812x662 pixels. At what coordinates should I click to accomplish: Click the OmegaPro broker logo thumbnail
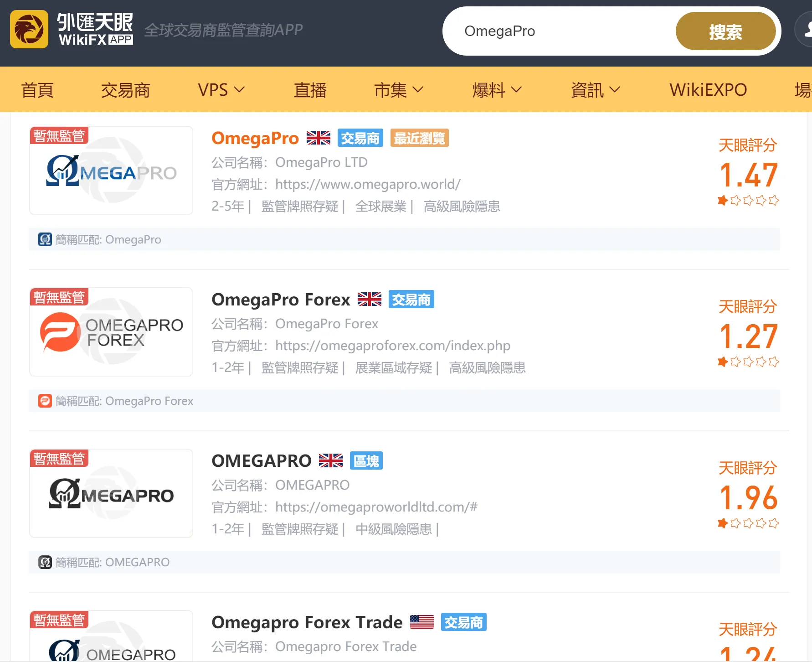(x=111, y=171)
